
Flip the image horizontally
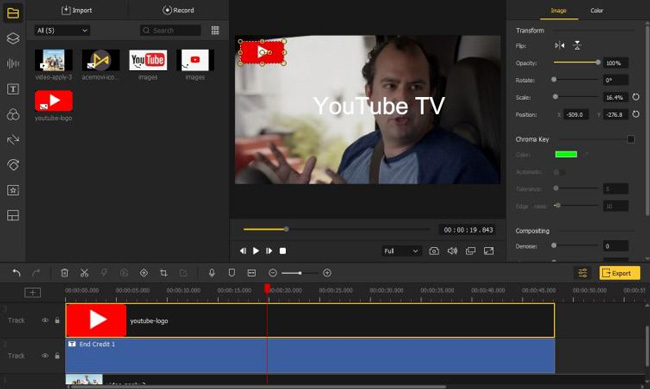click(560, 45)
